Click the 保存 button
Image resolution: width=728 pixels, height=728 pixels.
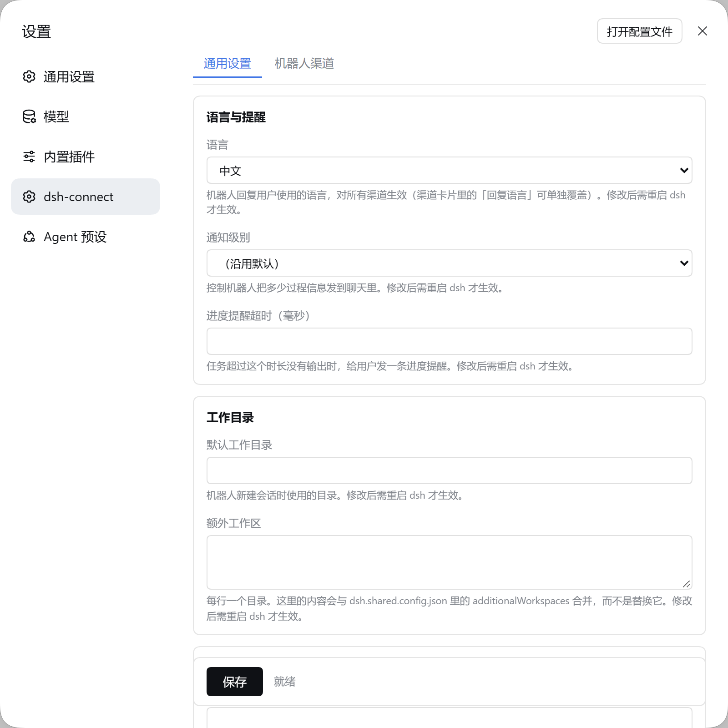235,682
